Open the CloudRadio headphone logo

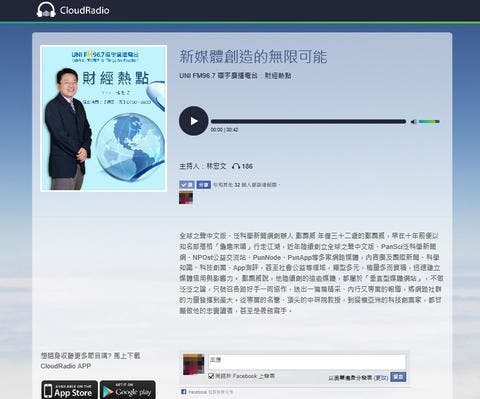[x=73, y=10]
